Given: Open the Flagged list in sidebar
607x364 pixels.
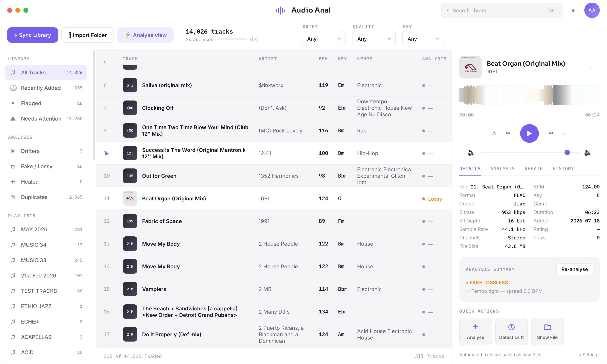Looking at the screenshot, I should [46, 103].
